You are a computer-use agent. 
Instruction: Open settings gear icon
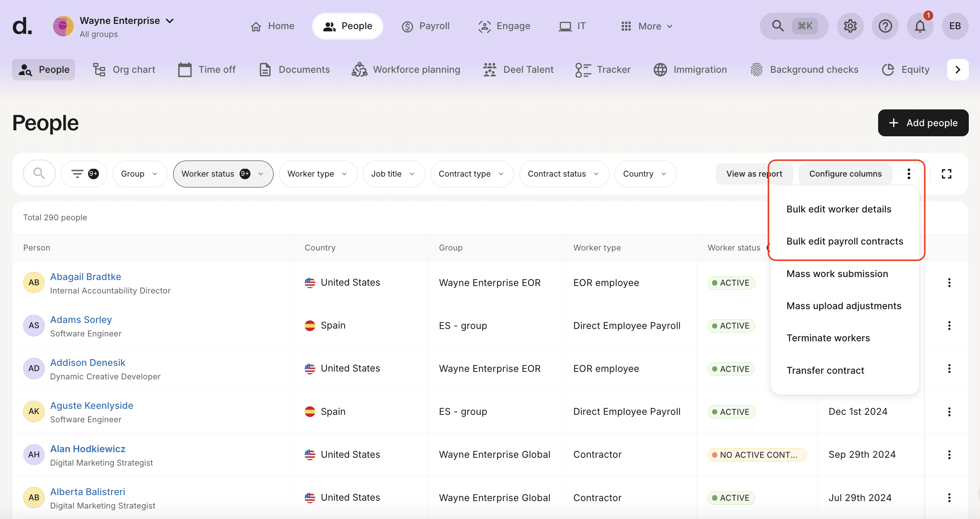tap(850, 26)
